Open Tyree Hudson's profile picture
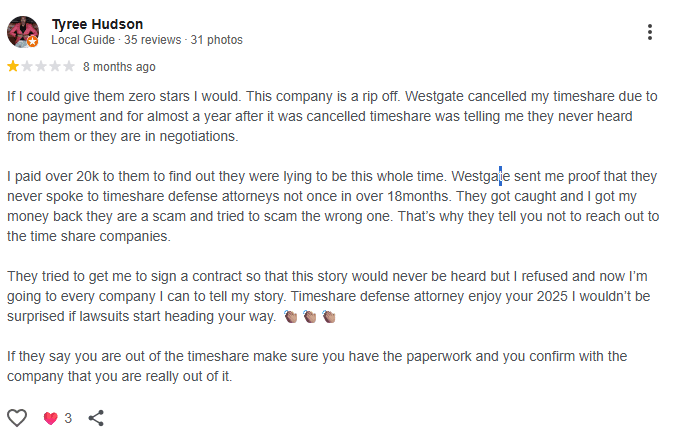 pyautogui.click(x=22, y=31)
